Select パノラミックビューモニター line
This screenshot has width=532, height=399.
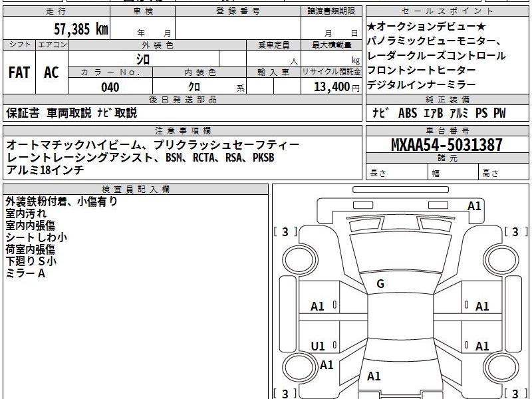point(434,41)
